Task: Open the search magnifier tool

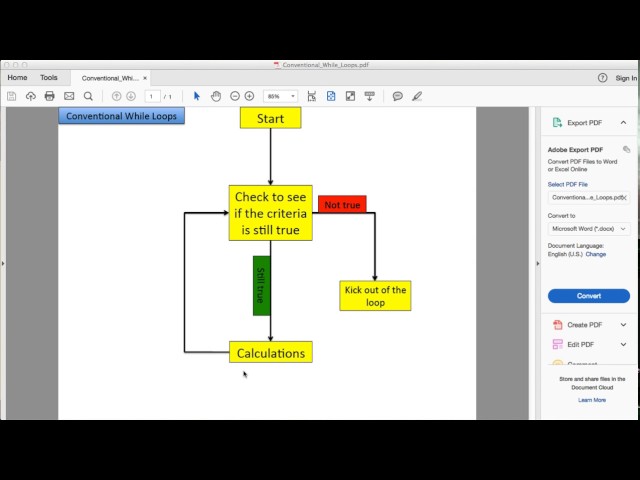Action: (x=88, y=96)
